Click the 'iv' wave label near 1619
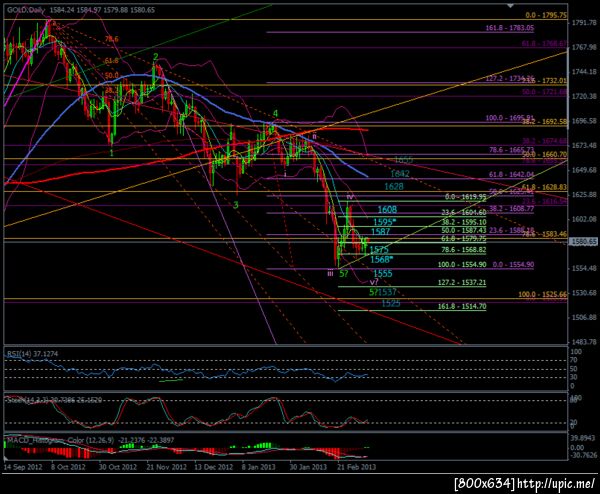 (x=350, y=197)
